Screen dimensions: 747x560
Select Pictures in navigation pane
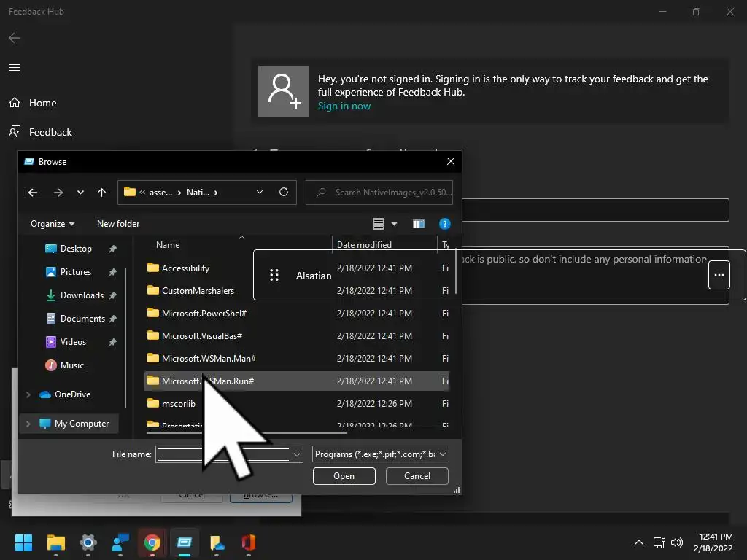pyautogui.click(x=75, y=272)
